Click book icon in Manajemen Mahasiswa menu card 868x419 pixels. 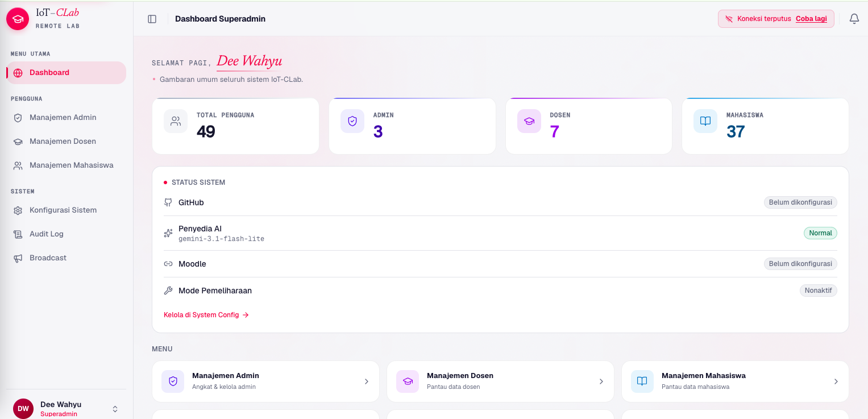(642, 381)
